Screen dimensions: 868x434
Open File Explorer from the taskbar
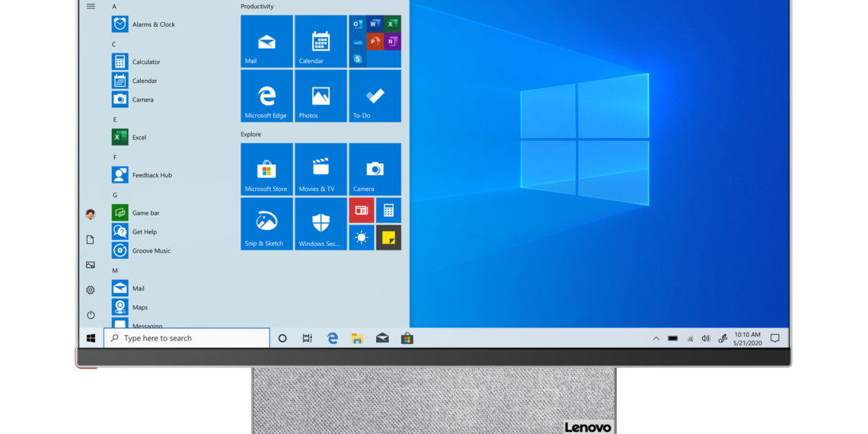(358, 338)
